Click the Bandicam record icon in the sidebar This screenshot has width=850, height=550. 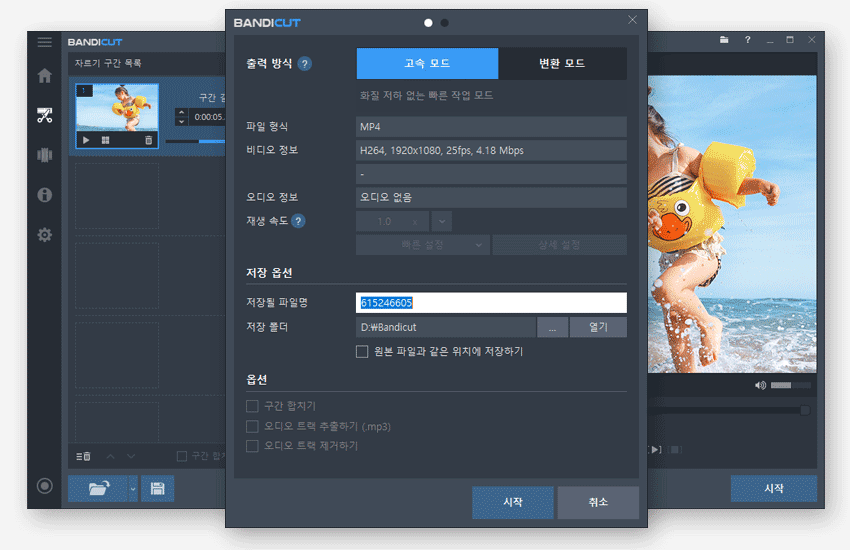pos(44,486)
